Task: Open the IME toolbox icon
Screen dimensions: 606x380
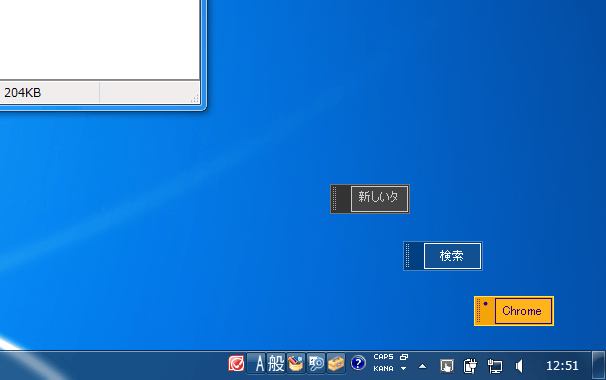Action: point(336,363)
